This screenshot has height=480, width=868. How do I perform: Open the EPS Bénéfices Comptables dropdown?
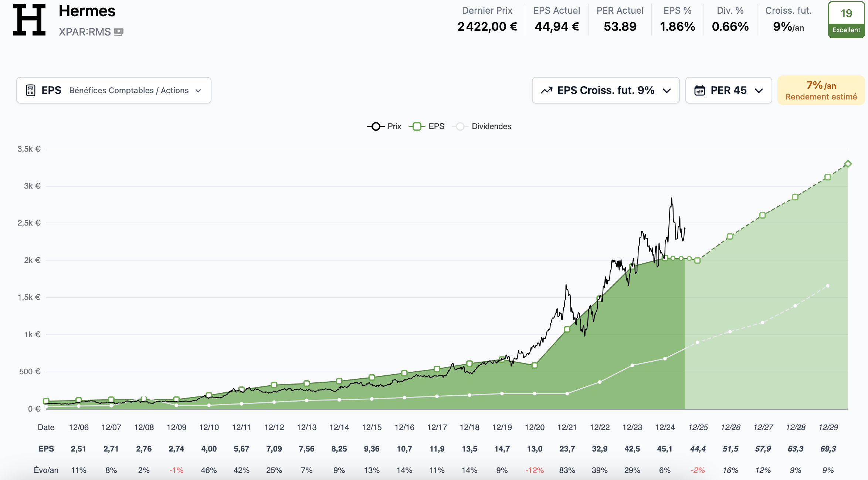114,90
